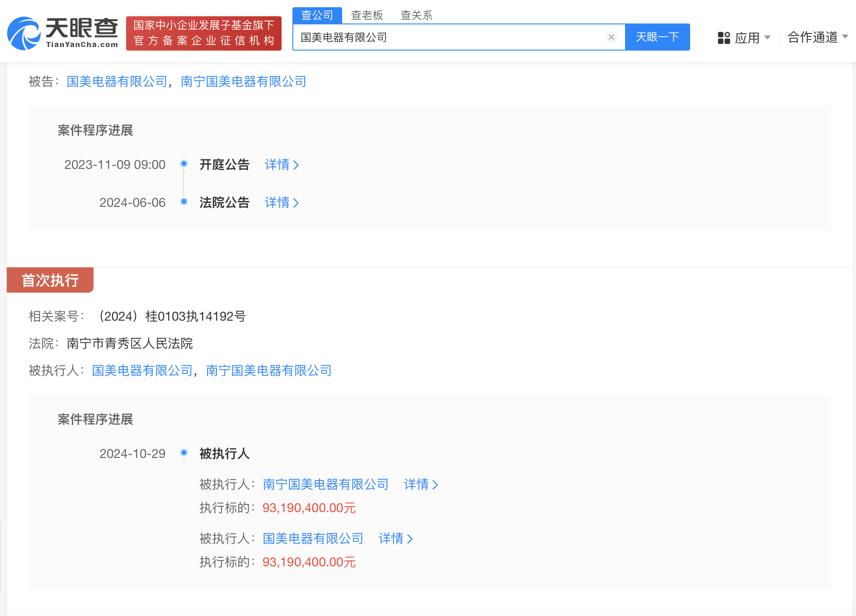Clear the search box with the X icon

coord(611,37)
